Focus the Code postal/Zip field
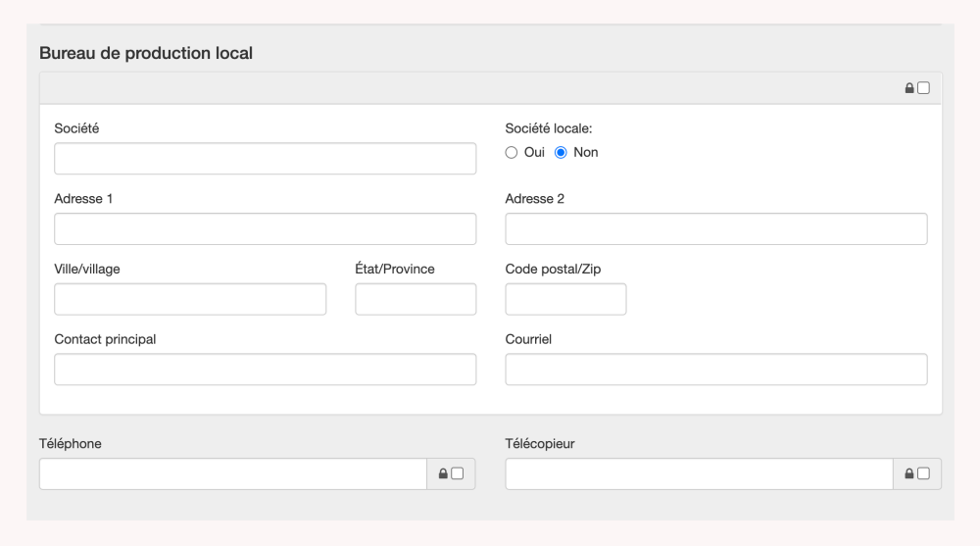Screen dimensions: 980x546 (565, 299)
